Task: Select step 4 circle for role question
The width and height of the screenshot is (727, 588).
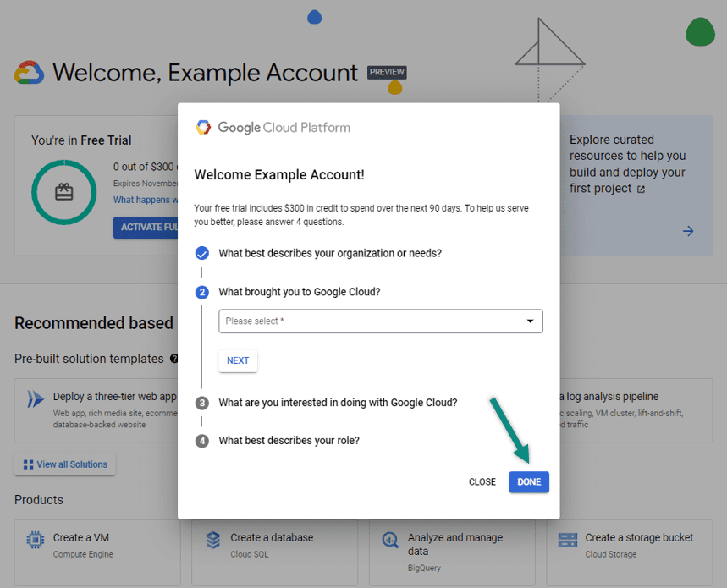Action: pyautogui.click(x=201, y=441)
